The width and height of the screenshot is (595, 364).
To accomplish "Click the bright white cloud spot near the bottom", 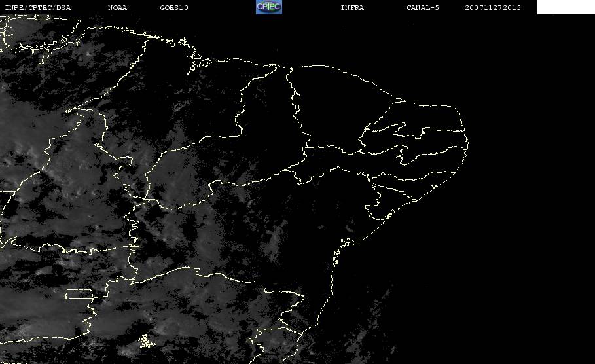I will [x=144, y=340].
